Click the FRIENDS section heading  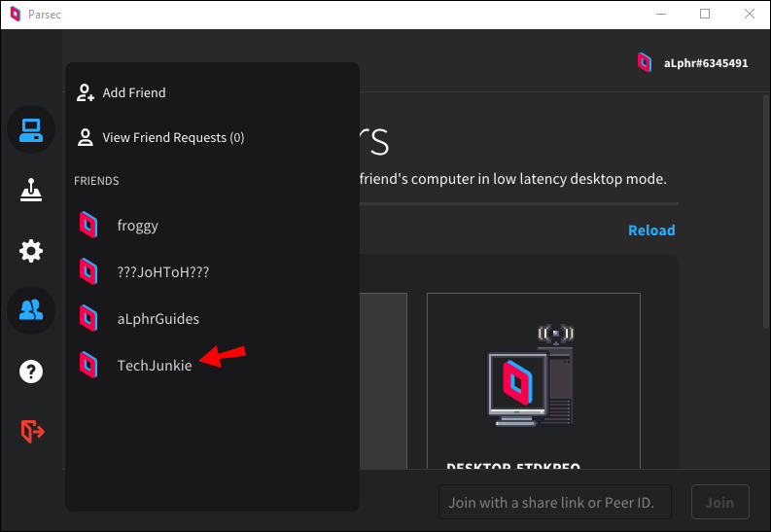point(96,181)
